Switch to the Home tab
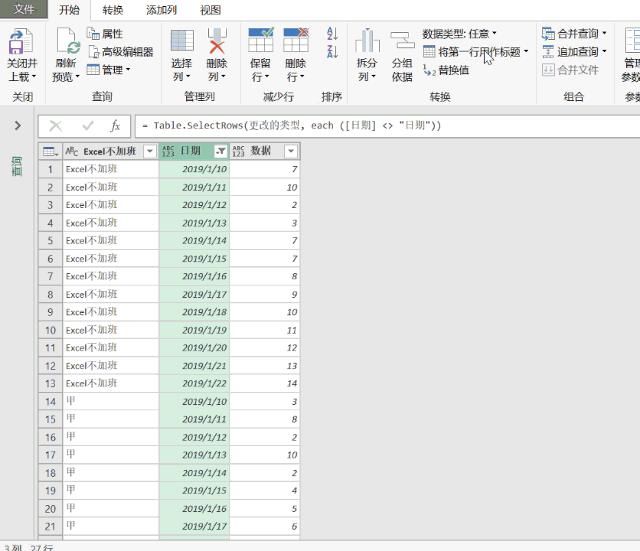The height and width of the screenshot is (551, 640). (69, 10)
